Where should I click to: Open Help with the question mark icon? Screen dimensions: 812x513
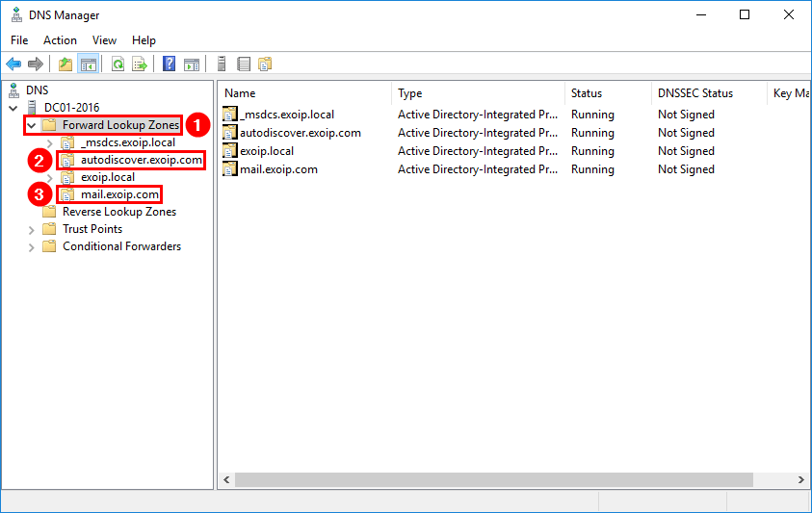[x=169, y=64]
